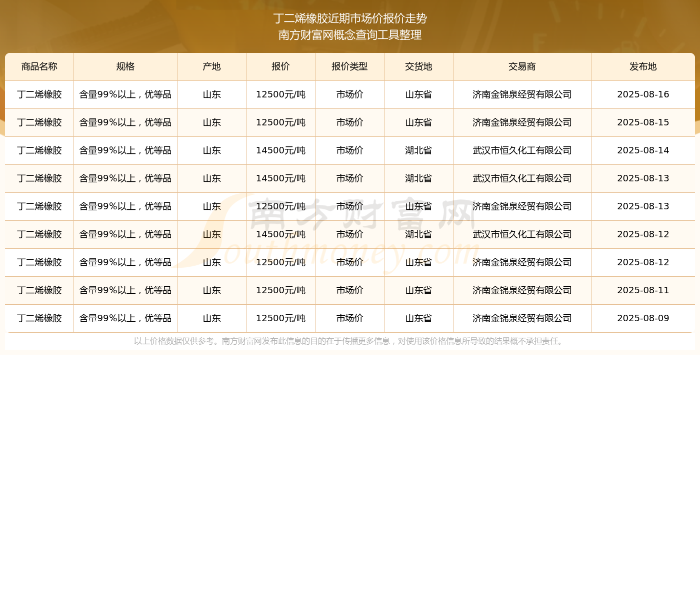Click the 报价类型 column header

(349, 67)
